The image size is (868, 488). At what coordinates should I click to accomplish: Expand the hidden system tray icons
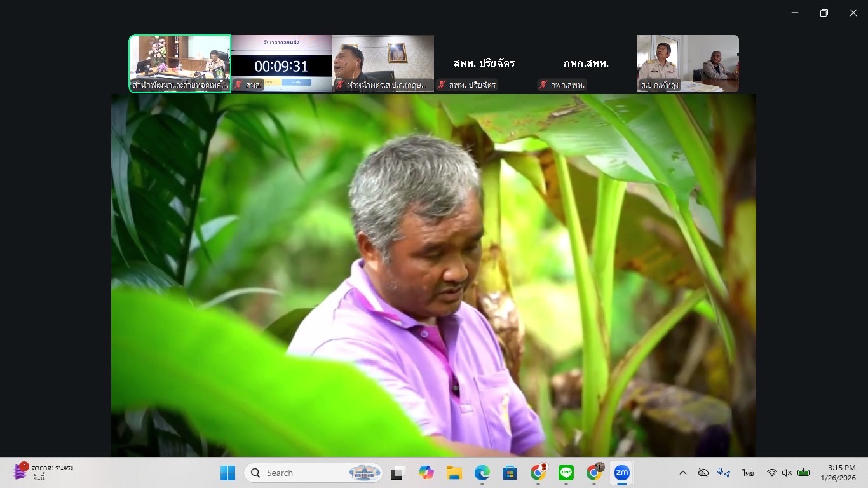click(683, 473)
